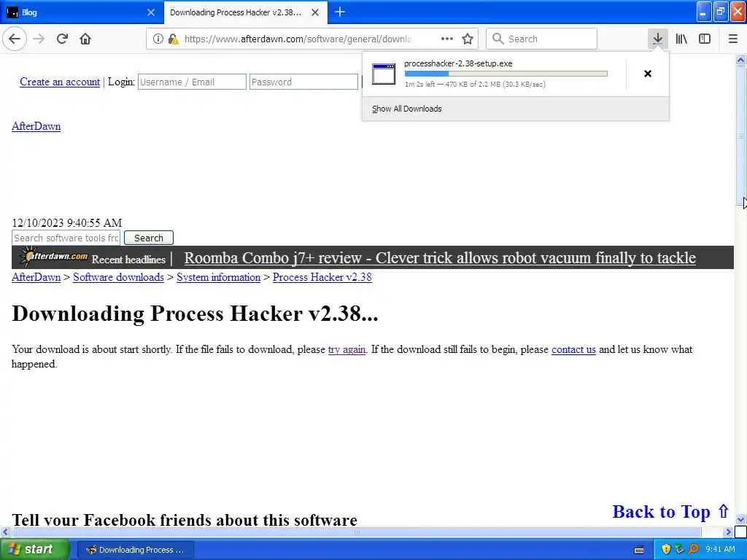Open the Roomba Combo j7+ review headline

[440, 257]
